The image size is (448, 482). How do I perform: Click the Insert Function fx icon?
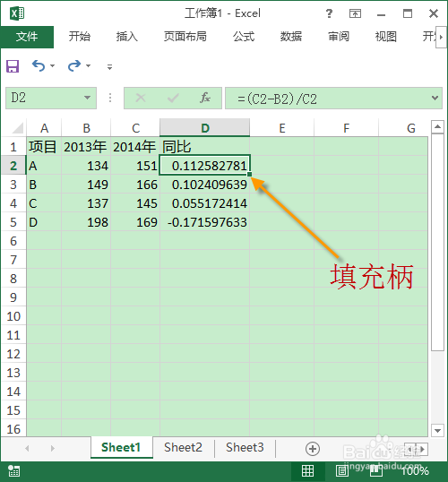pos(205,98)
